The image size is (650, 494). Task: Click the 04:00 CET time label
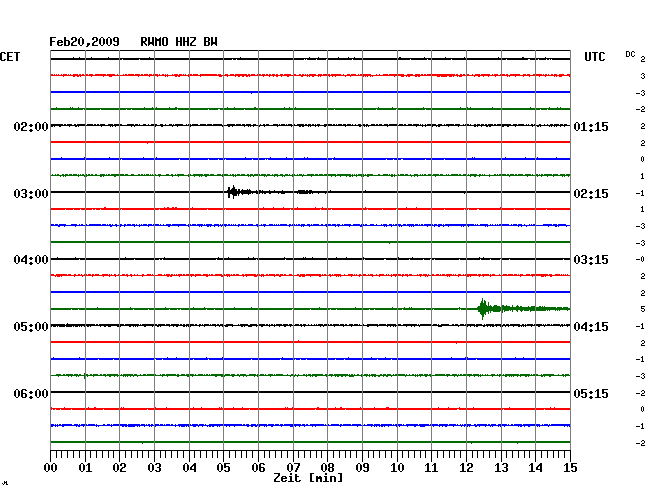31,260
